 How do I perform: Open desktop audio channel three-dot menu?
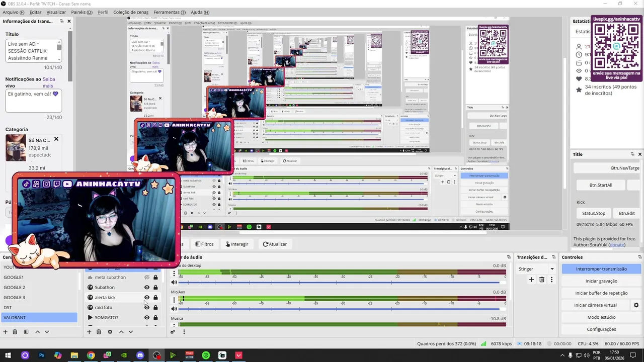[175, 274]
